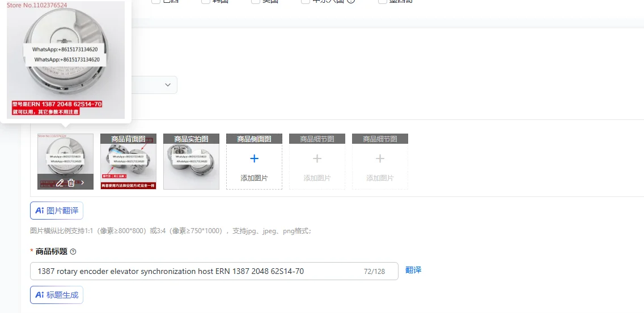Edit the first product image with pencil icon
644x313 pixels.
click(x=60, y=183)
